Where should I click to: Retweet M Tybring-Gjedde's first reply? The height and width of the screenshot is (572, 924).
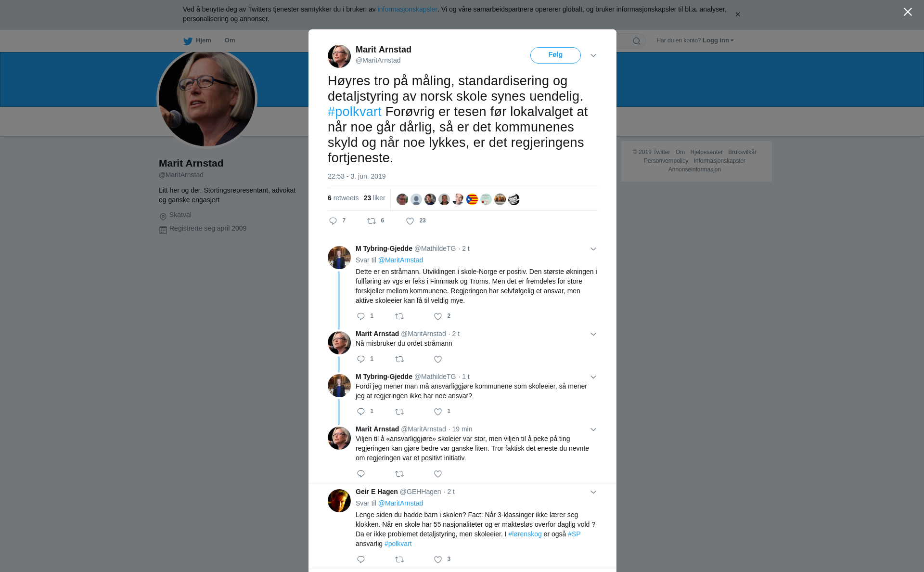point(399,316)
